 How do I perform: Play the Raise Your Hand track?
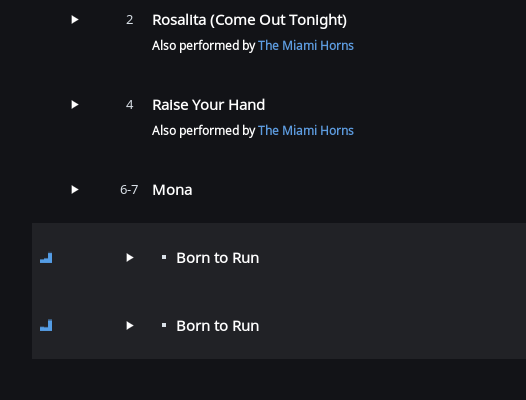pyautogui.click(x=75, y=105)
